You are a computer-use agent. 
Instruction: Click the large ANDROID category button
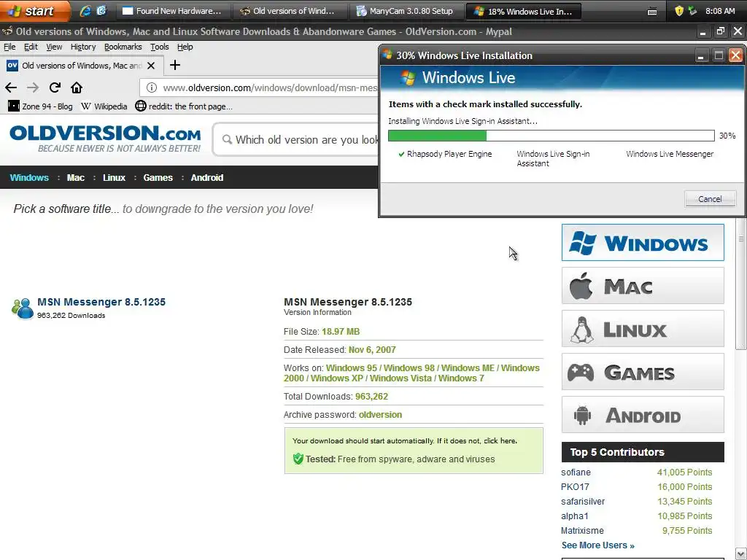point(643,415)
